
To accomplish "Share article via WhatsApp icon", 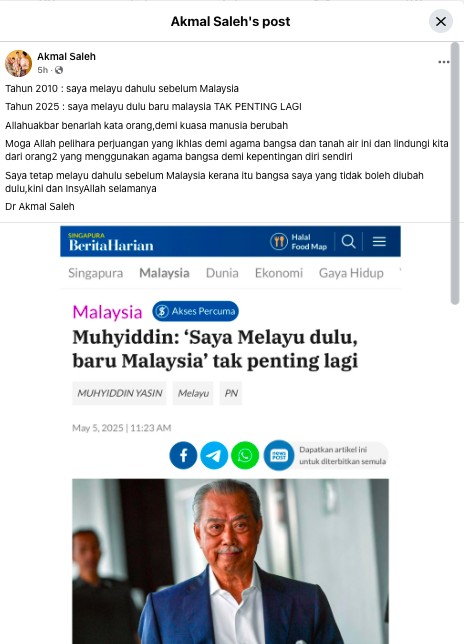I will (245, 455).
